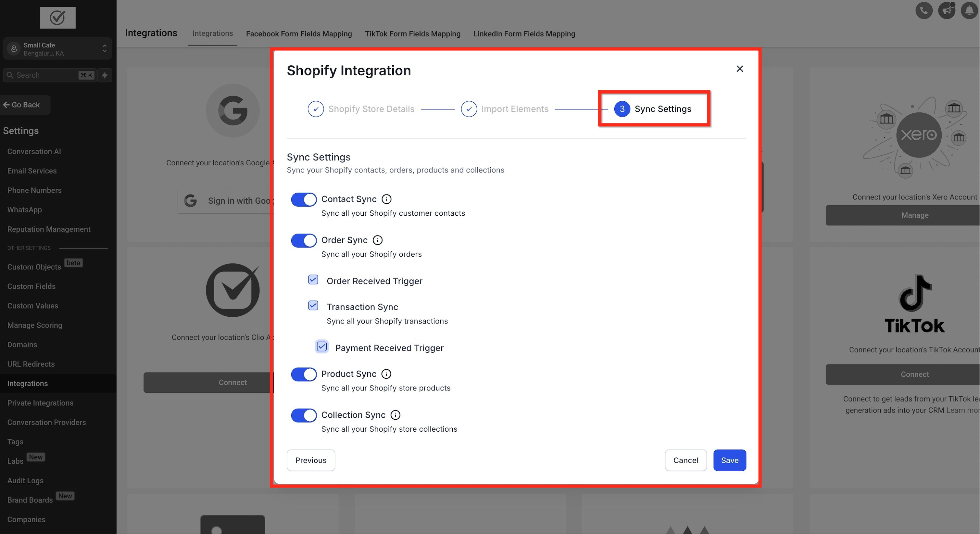
Task: Click the info icon beside Collection Sync
Action: [395, 415]
